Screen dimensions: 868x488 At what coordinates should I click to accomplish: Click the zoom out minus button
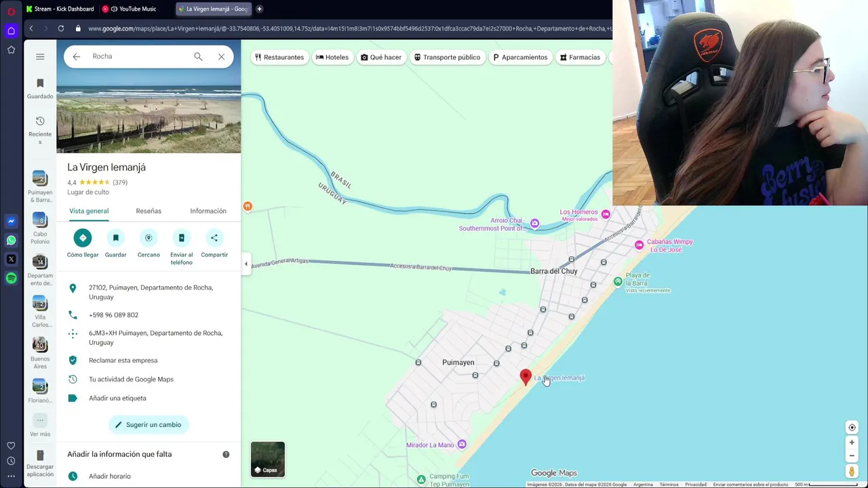point(852,455)
